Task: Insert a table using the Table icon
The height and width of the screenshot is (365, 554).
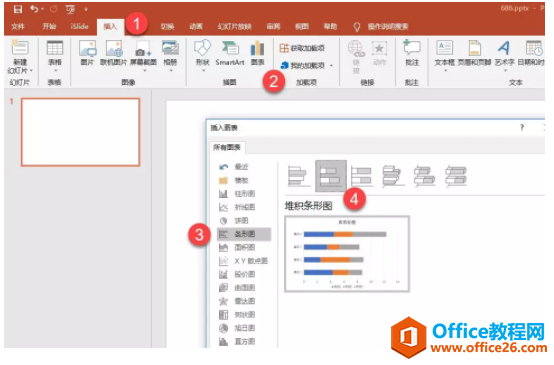Action: pos(55,53)
